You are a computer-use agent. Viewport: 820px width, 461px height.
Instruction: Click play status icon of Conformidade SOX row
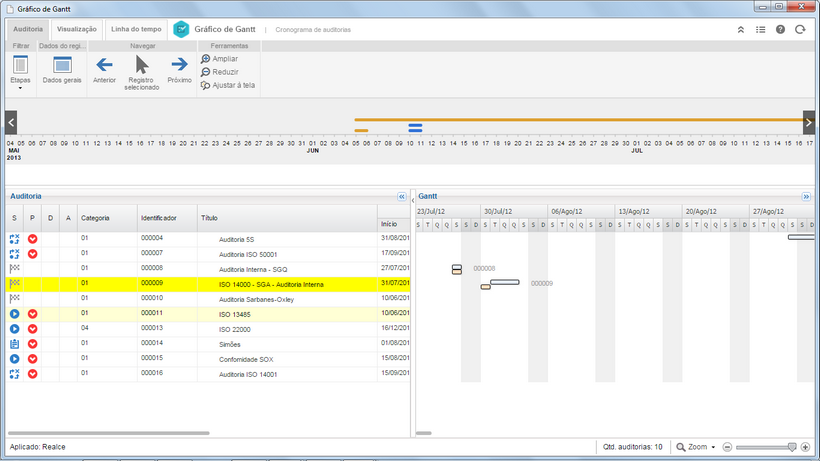click(14, 359)
